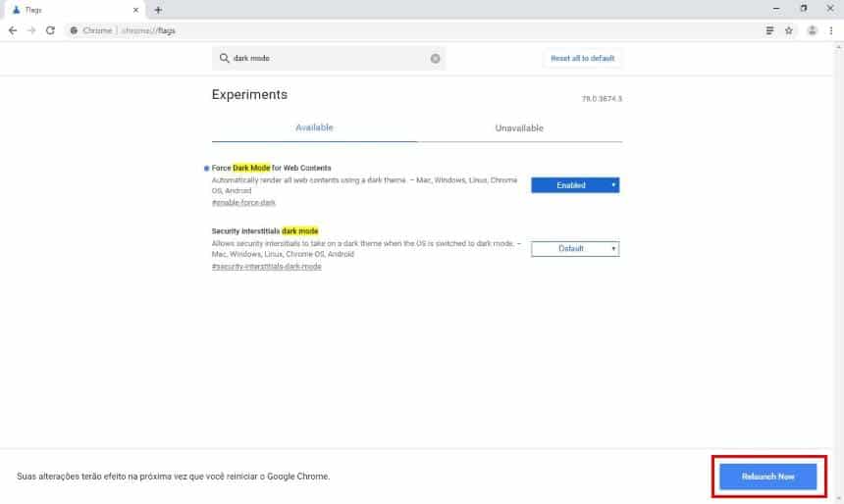Click the page's vertical scrollbar
The height and width of the screenshot is (504, 844).
[838, 272]
